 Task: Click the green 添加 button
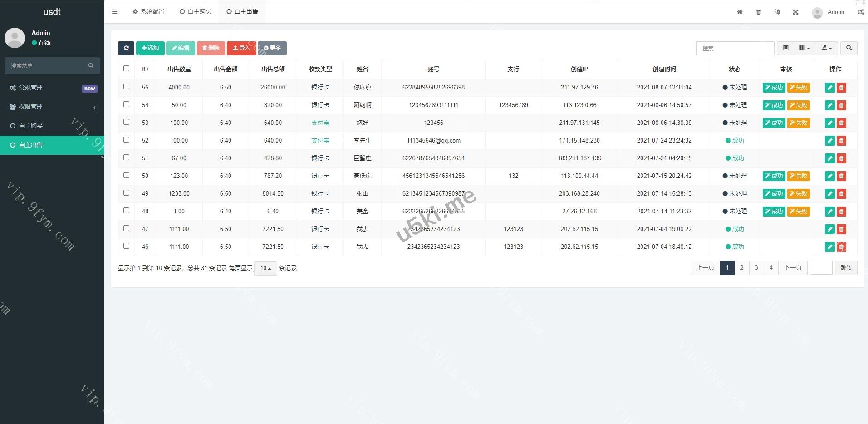click(x=150, y=48)
